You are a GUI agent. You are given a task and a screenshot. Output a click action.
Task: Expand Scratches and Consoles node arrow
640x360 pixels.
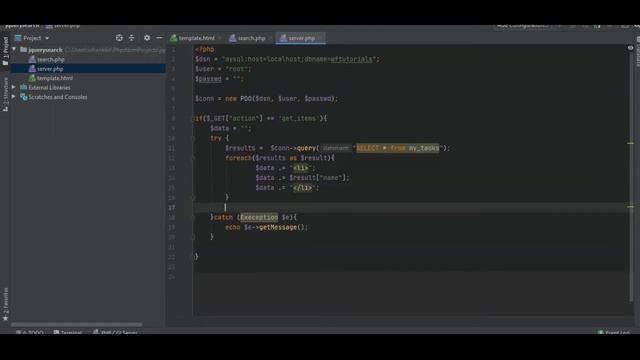14,97
